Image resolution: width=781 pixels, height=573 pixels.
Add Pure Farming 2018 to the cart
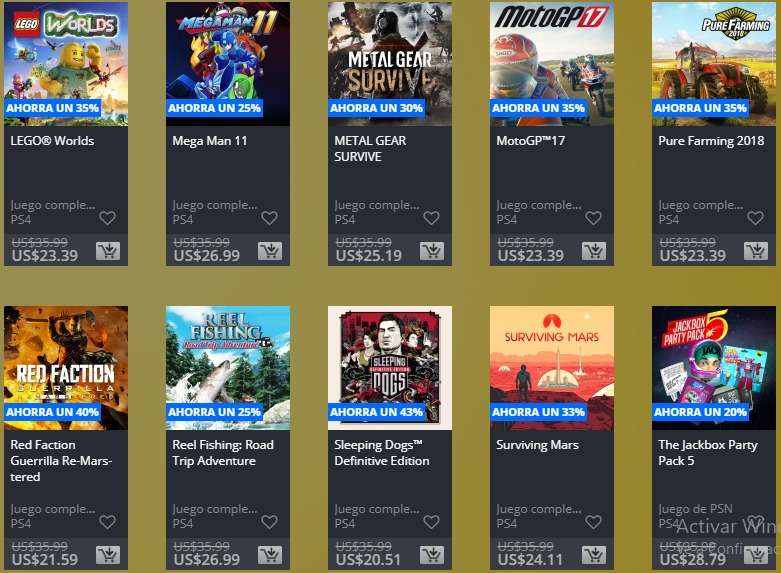coord(756,251)
